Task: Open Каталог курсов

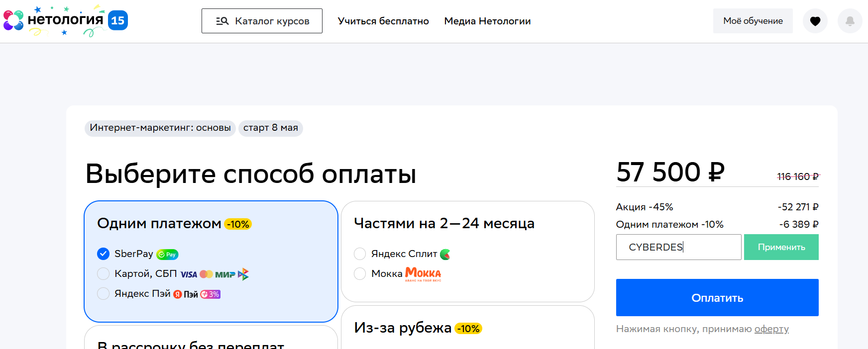Action: [x=262, y=21]
